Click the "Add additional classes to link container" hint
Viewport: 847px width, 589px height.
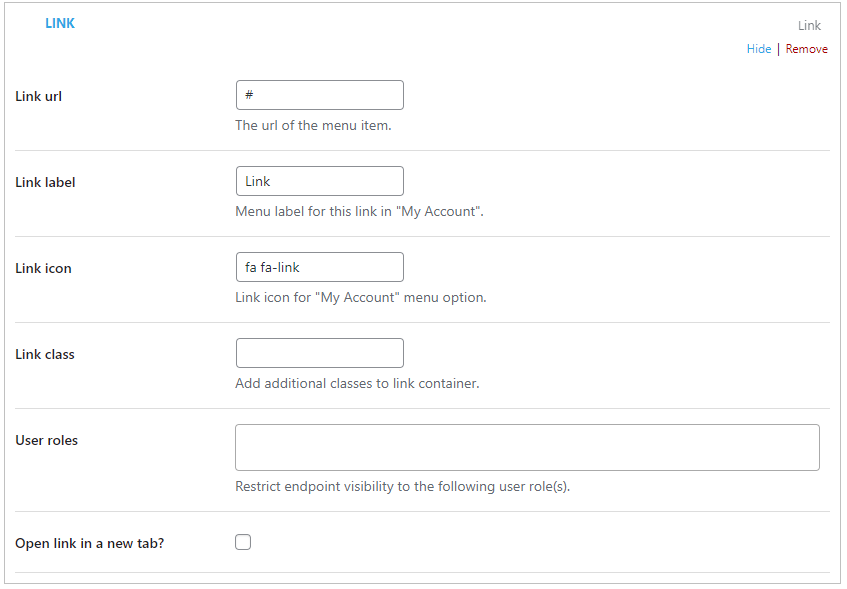click(x=357, y=383)
